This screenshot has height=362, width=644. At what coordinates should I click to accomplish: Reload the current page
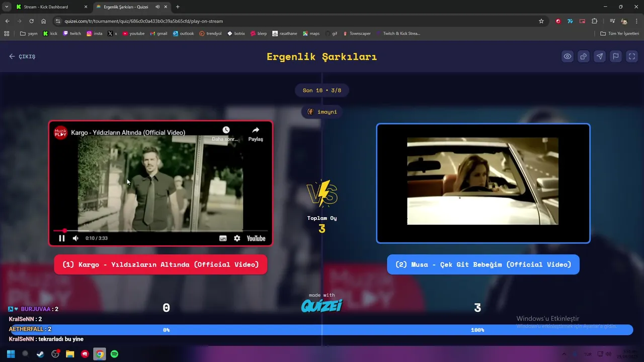point(31,21)
